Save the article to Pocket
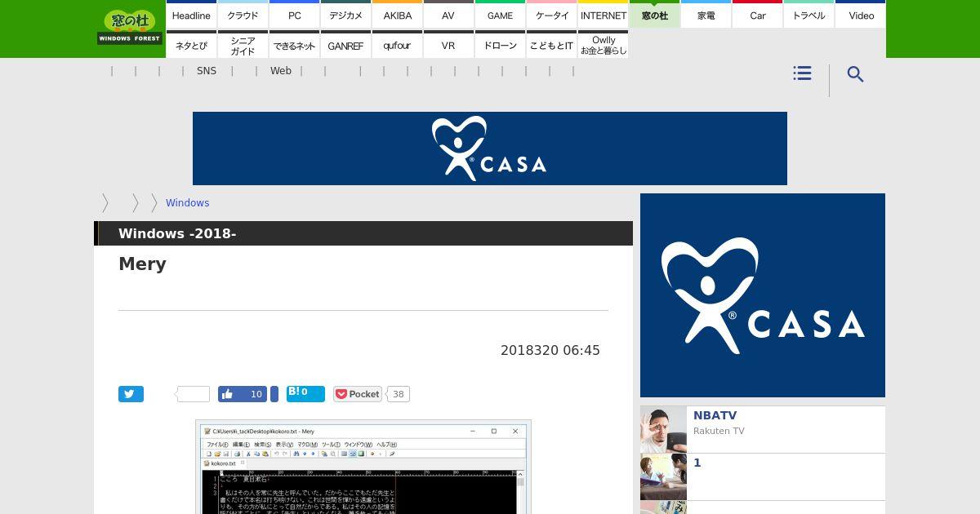Screen dimensions: 980x514 (358, 394)
